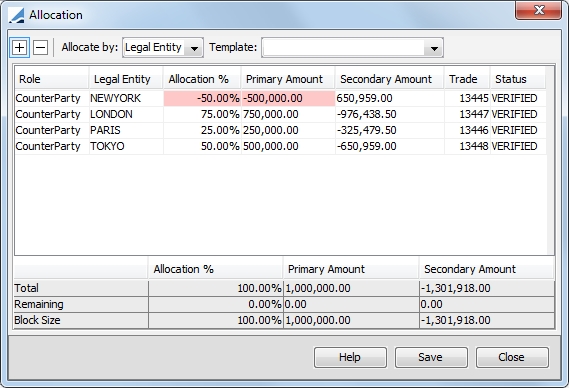Click the upper table's Primary Amount header
Screen dimensions: 569x388
288,79
